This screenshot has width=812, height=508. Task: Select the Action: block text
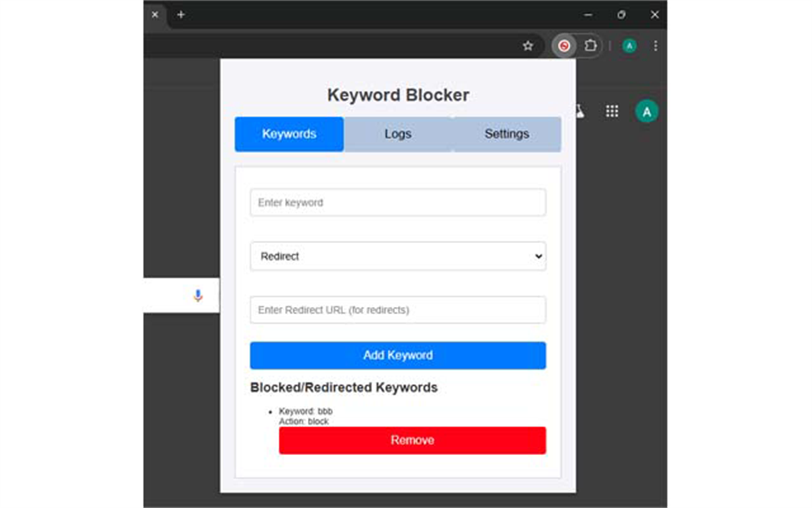tap(304, 421)
